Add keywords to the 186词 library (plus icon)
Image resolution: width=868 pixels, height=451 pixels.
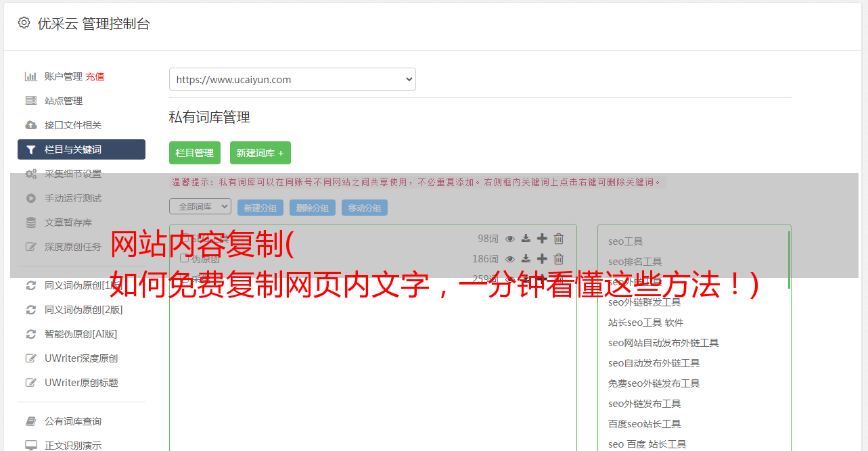point(542,258)
